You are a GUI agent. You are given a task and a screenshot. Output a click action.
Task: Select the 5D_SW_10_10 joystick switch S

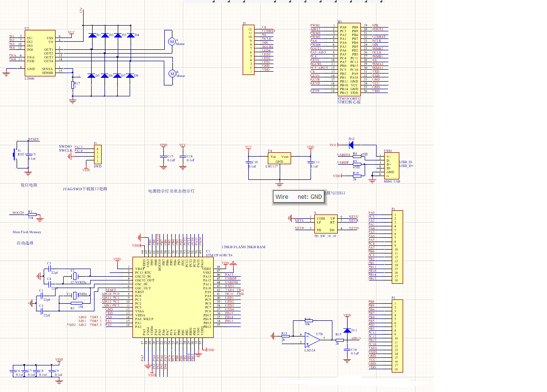pyautogui.click(x=326, y=224)
